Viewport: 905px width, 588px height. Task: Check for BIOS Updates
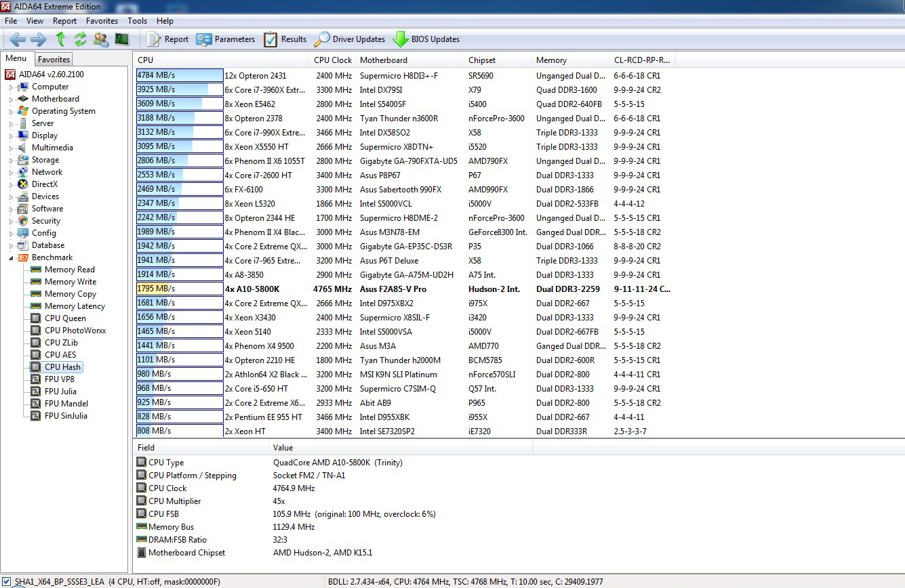(x=426, y=39)
